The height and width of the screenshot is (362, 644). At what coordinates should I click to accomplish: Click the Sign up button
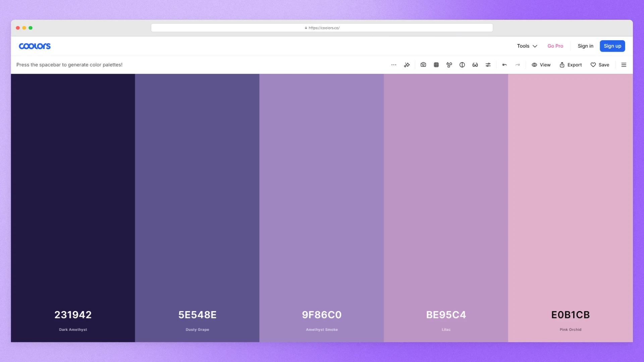click(x=612, y=46)
